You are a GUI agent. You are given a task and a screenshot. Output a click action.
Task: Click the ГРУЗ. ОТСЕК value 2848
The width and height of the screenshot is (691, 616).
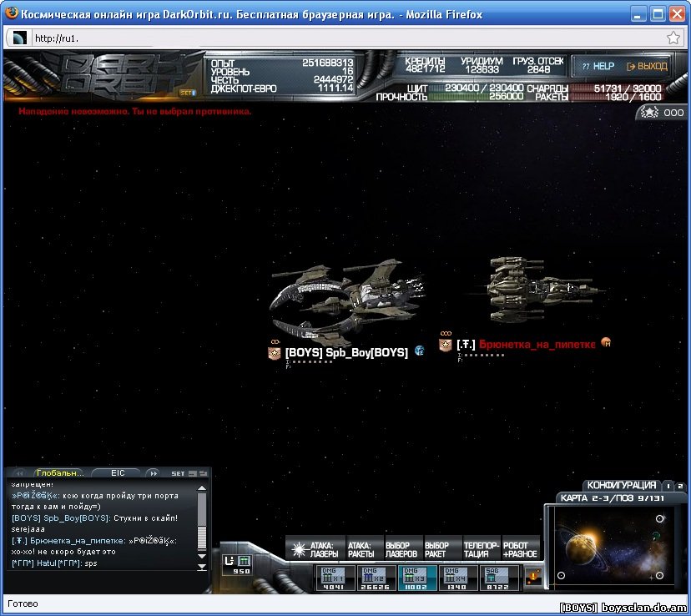pos(538,69)
